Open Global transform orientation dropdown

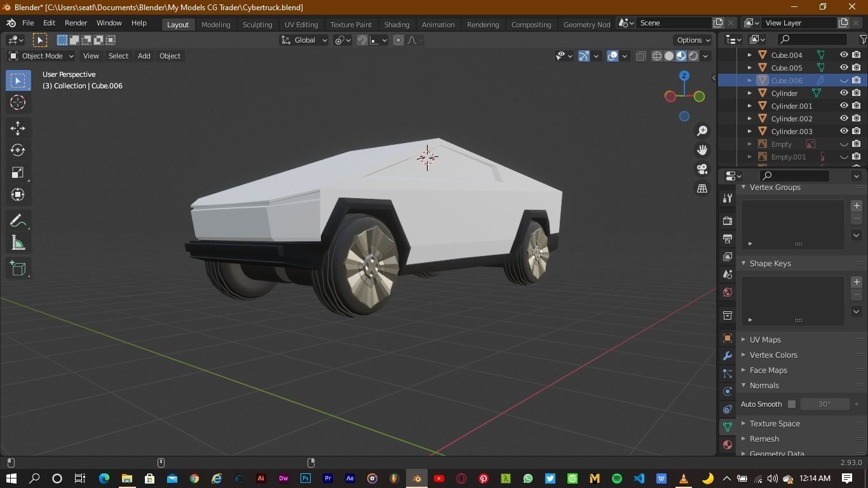(x=304, y=40)
